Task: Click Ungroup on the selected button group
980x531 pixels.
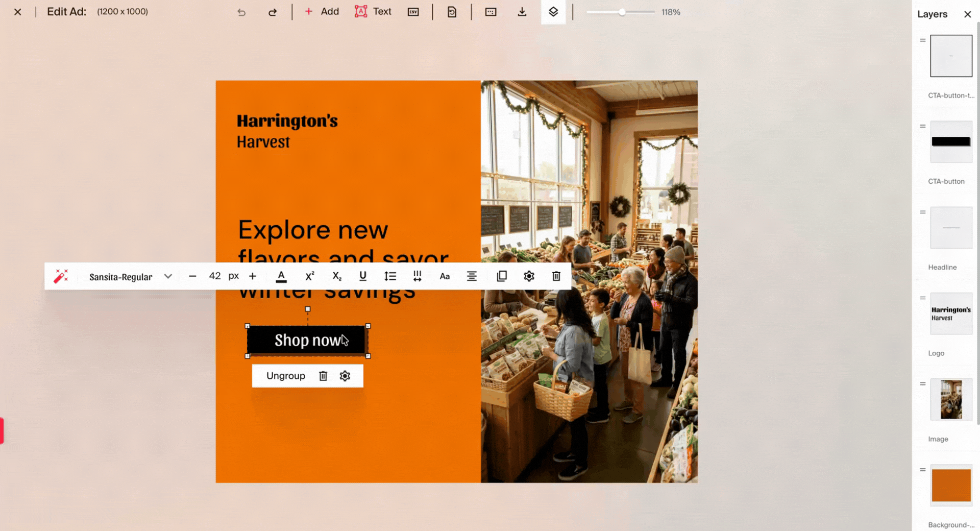Action: pos(286,376)
